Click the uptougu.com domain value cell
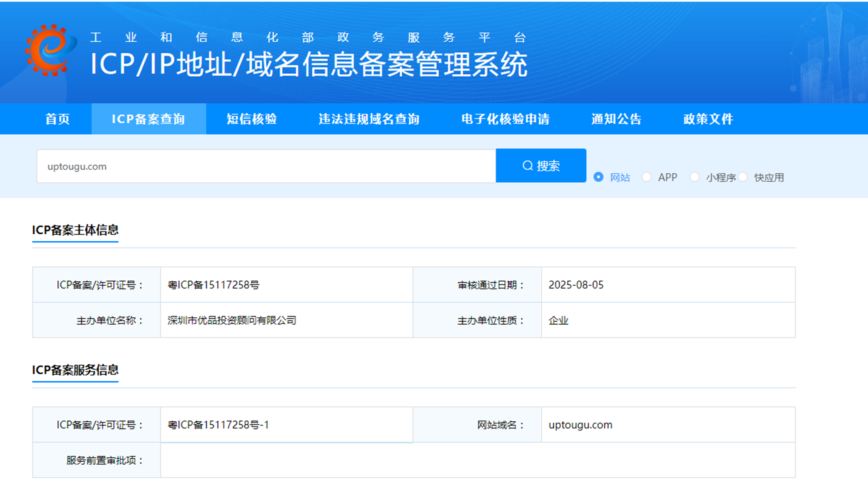Screen dimensions: 868x491 580,425
